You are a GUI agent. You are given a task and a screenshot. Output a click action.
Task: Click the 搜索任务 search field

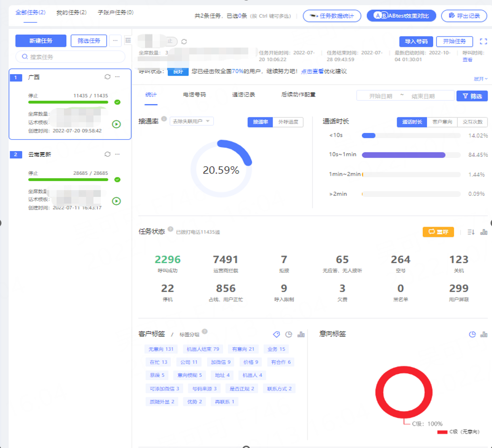70,57
